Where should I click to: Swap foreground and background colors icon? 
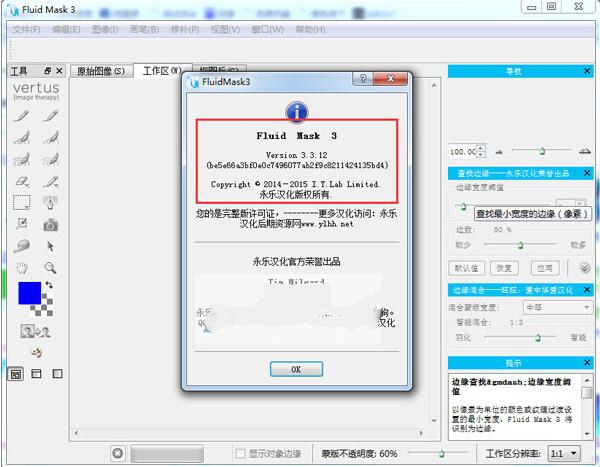(49, 285)
